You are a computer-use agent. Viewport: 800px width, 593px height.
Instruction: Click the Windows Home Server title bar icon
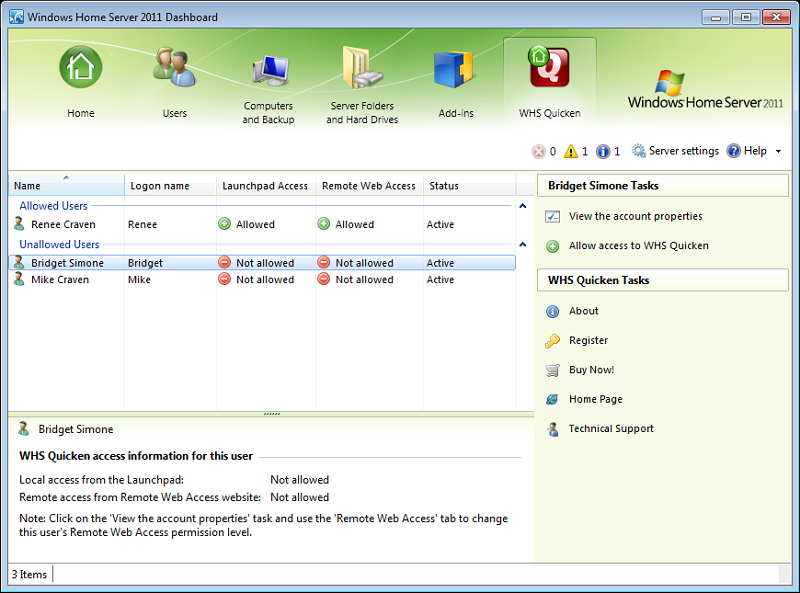tap(16, 17)
